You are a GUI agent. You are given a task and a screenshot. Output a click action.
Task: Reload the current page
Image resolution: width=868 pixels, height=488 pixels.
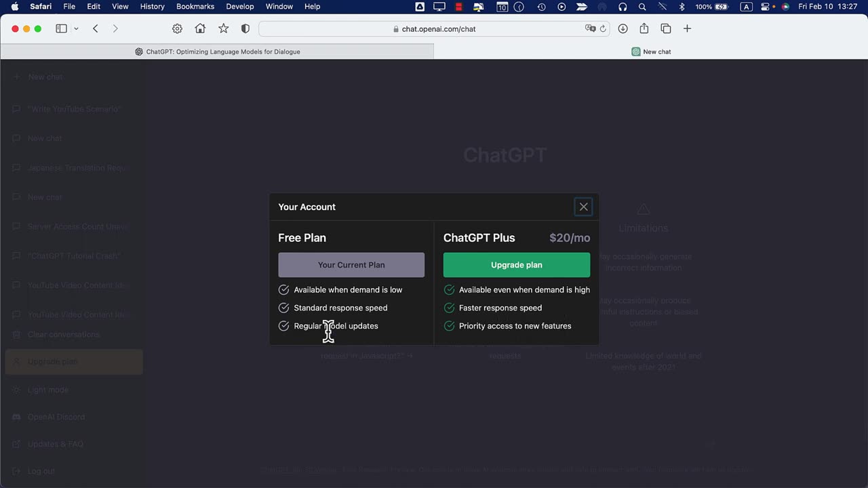coord(603,29)
